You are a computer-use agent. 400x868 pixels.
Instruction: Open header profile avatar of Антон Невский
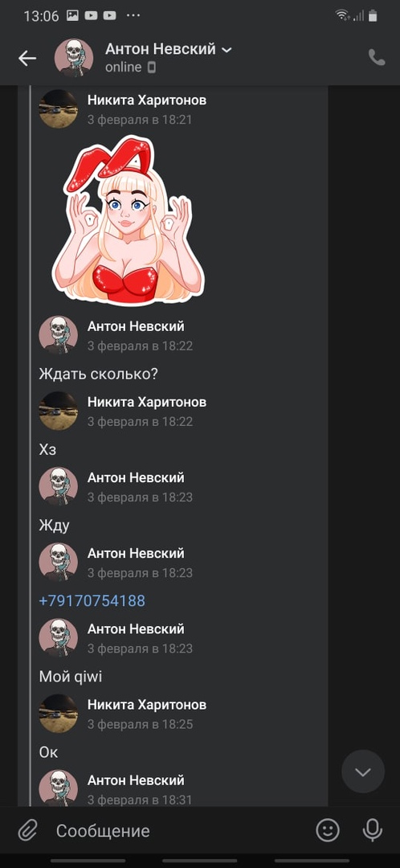pos(74,58)
